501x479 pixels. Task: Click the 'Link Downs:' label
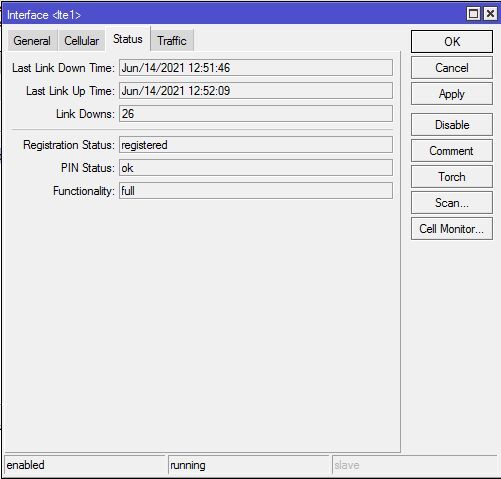click(85, 114)
